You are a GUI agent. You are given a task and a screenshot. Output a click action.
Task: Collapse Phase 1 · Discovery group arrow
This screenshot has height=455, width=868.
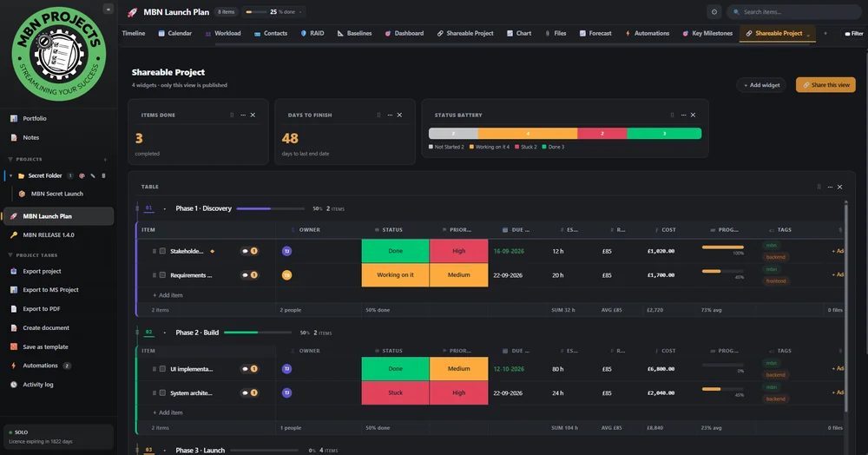tap(164, 208)
